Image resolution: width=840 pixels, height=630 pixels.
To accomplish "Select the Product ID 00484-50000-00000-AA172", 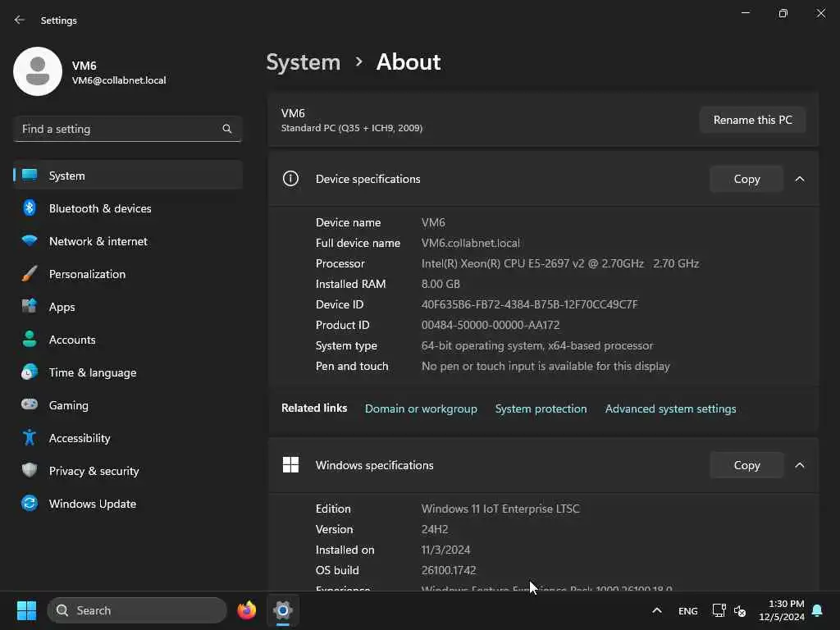I will coord(491,325).
